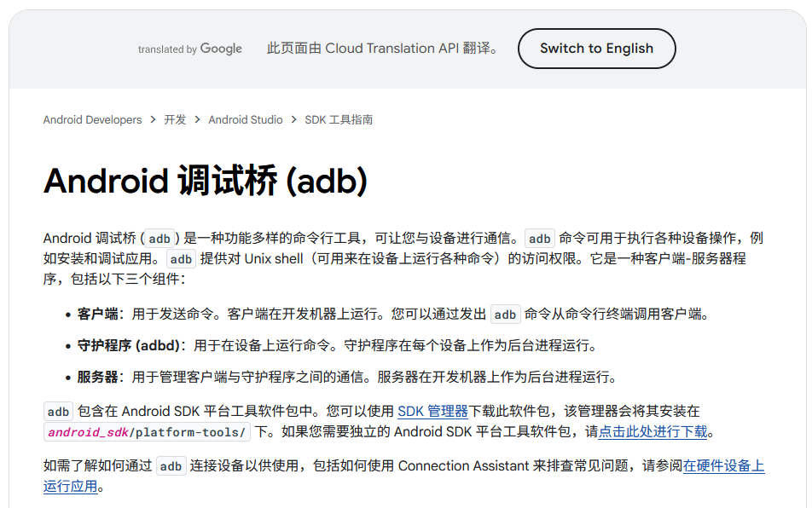Screen dimensions: 812x508
Task: Open the Android Studio breadcrumb link
Action: tap(246, 120)
